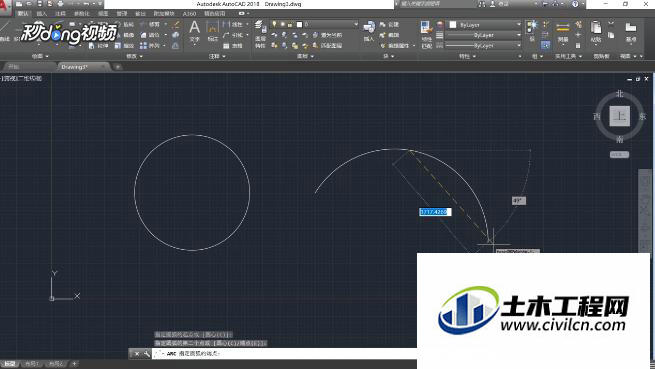The image size is (655, 369).
Task: Click the Explode tool icon in modify panel
Action: point(176,35)
